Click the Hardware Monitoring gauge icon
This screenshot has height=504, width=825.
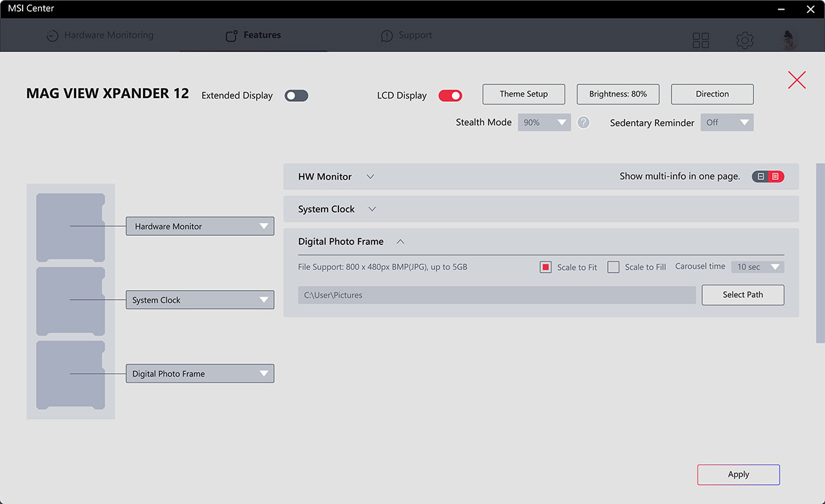[52, 36]
